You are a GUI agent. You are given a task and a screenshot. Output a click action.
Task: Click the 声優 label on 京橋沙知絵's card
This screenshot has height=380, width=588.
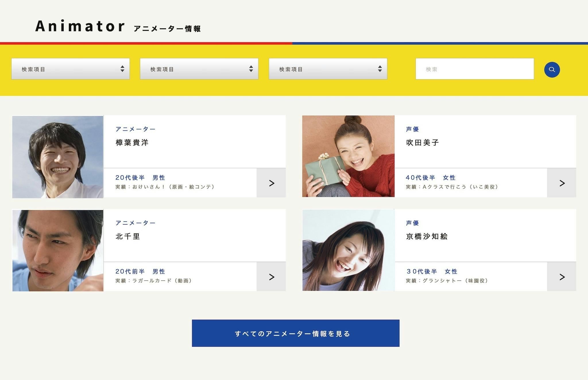[x=411, y=223]
